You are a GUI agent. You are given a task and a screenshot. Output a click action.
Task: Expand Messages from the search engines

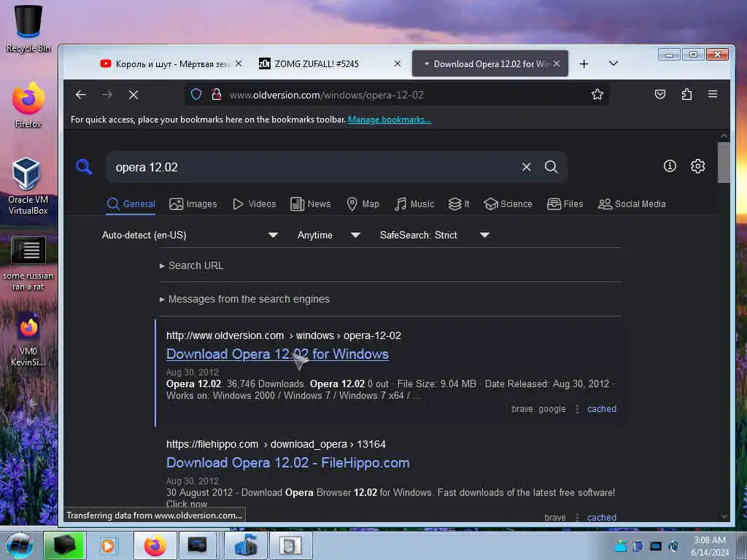point(244,299)
